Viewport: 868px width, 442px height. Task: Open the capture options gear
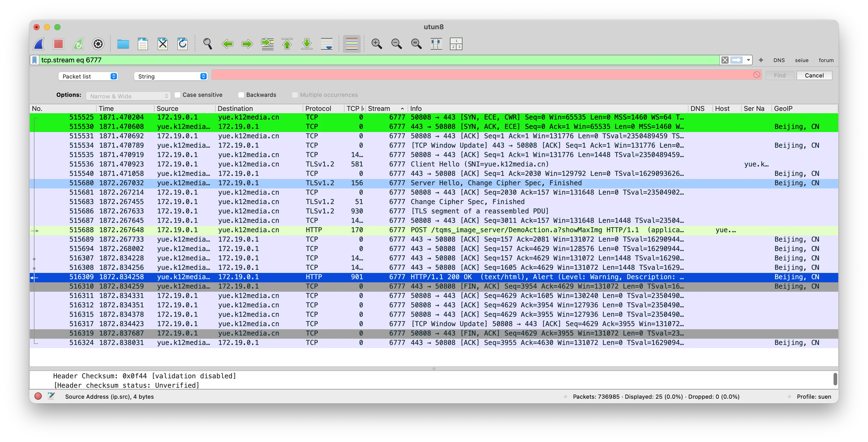[x=98, y=44]
